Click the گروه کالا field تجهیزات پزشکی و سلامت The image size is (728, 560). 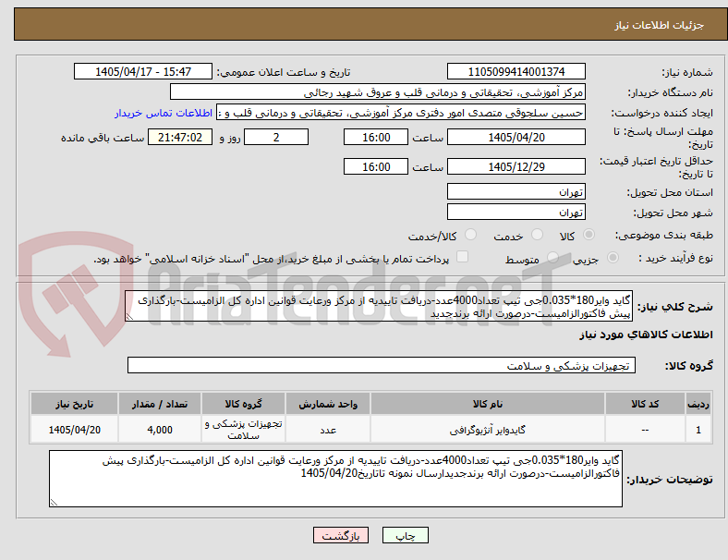tap(382, 365)
